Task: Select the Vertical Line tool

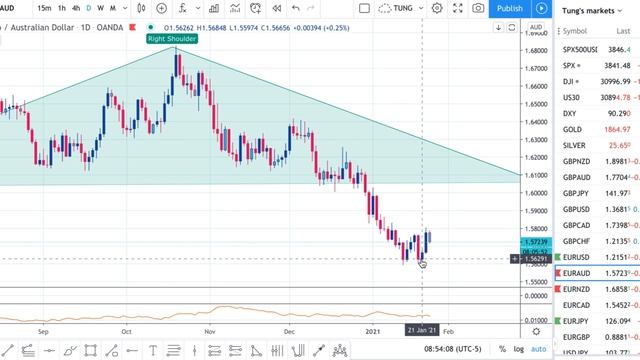Action: (194, 350)
